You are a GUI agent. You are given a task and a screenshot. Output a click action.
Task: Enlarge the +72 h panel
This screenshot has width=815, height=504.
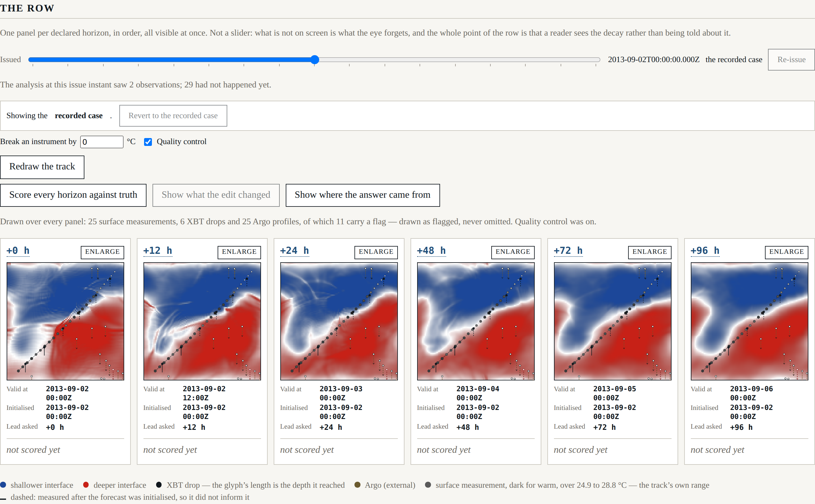click(x=650, y=252)
